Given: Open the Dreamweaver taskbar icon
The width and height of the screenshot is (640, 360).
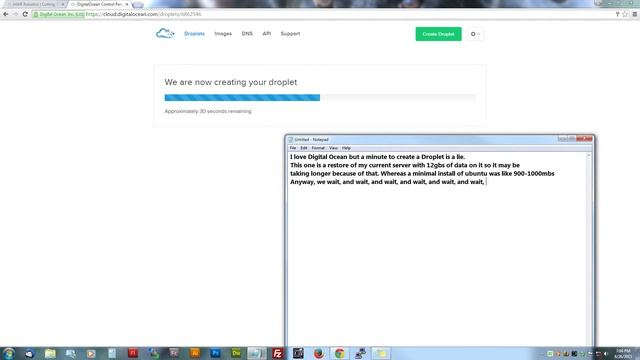Looking at the screenshot, I should tap(236, 353).
